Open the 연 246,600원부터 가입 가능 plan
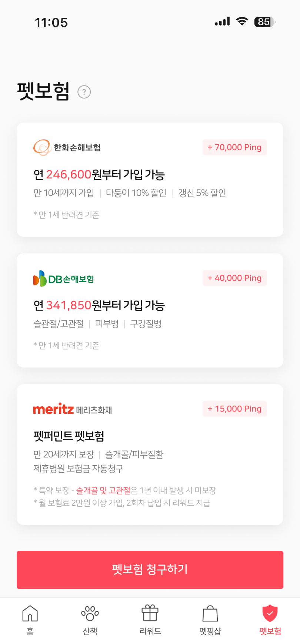The image size is (300, 644). [x=99, y=175]
